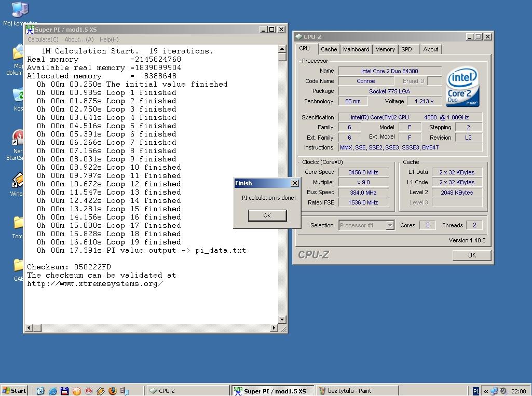The image size is (532, 396).
Task: Open the Start menu
Action: tap(14, 391)
